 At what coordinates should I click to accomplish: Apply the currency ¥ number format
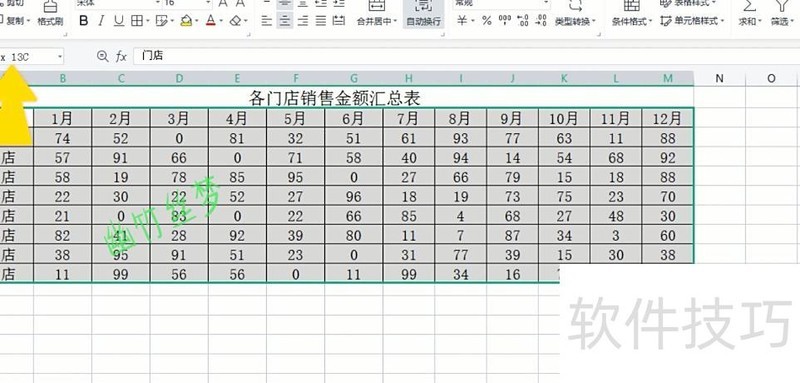pyautogui.click(x=462, y=21)
